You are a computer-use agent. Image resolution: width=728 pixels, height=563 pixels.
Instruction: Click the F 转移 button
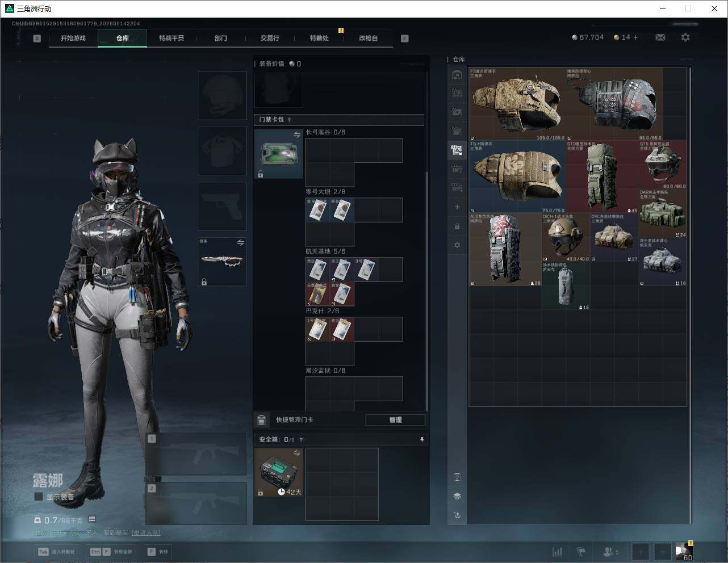point(158,552)
